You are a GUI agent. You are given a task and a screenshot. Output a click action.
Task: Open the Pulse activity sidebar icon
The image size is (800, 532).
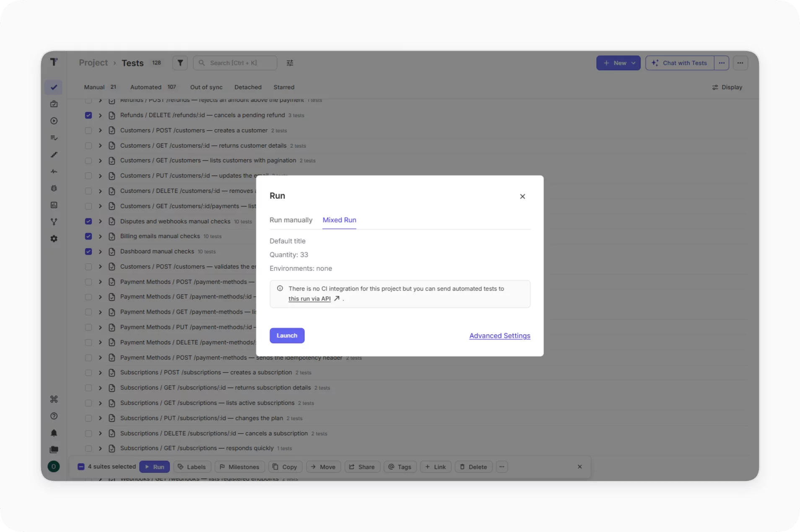[54, 171]
